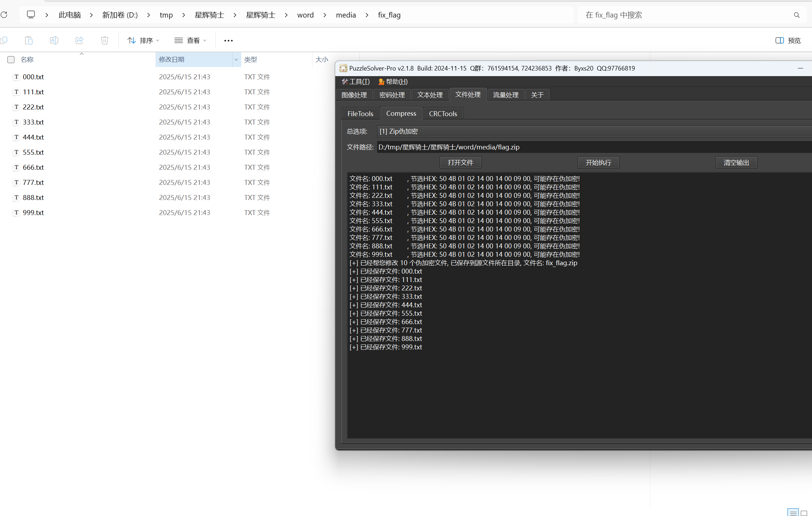812x516 pixels.
Task: Open the 排序 sort dropdown
Action: click(x=144, y=41)
